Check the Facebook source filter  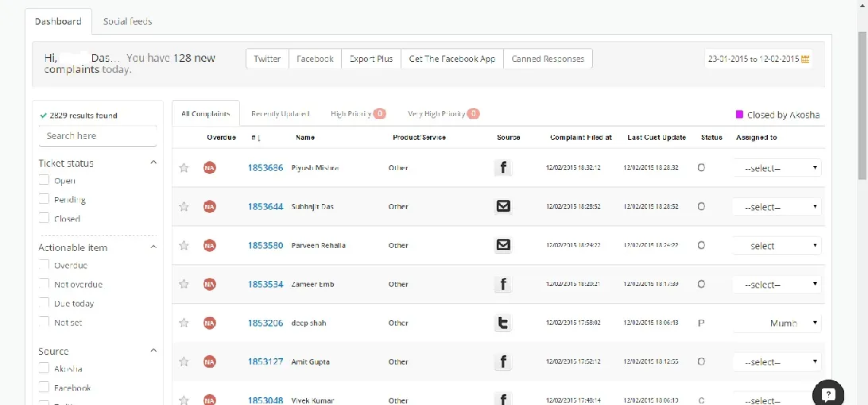click(x=45, y=388)
